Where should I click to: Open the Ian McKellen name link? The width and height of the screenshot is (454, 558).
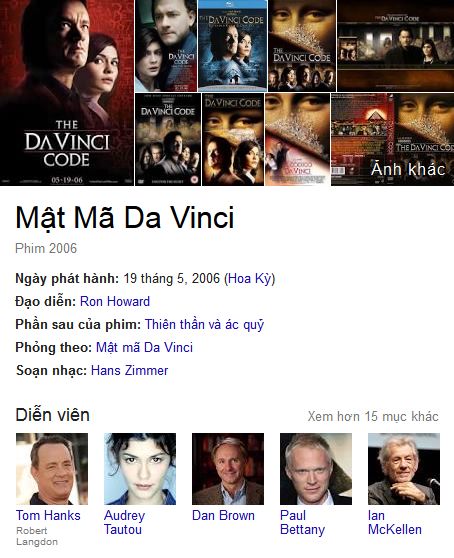tap(395, 522)
